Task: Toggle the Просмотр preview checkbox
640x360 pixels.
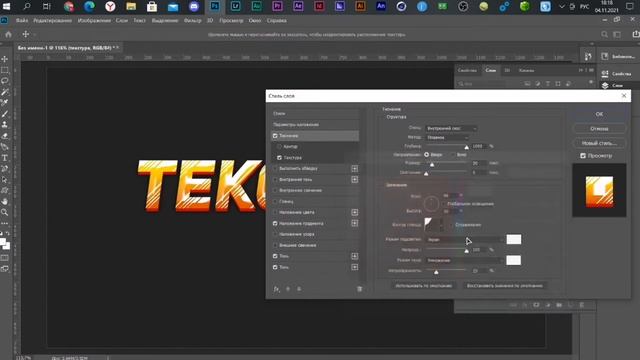Action: click(x=583, y=156)
